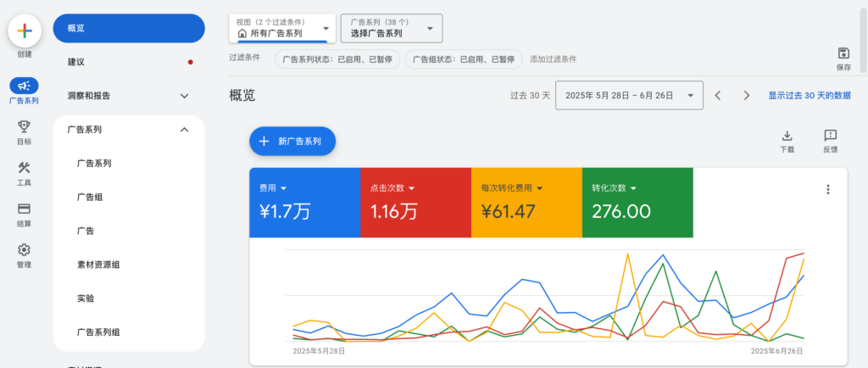The height and width of the screenshot is (368, 868).
Task: Go to the next date range with the right arrow
Action: click(746, 95)
